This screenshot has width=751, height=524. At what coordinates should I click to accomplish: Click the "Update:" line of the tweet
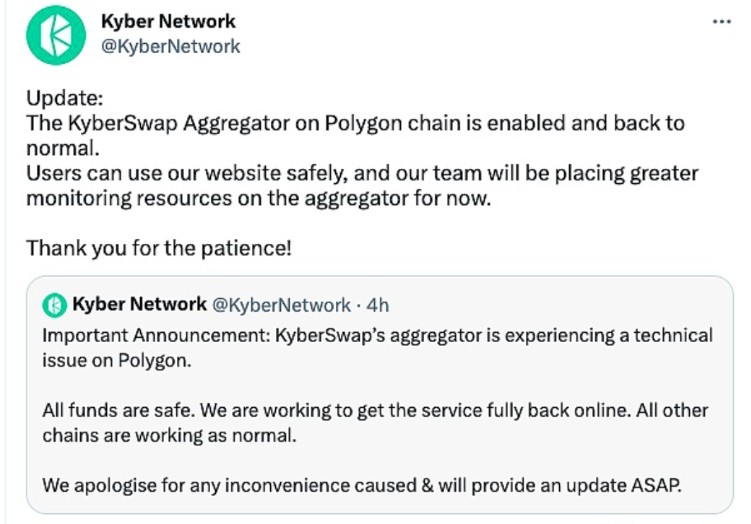64,100
